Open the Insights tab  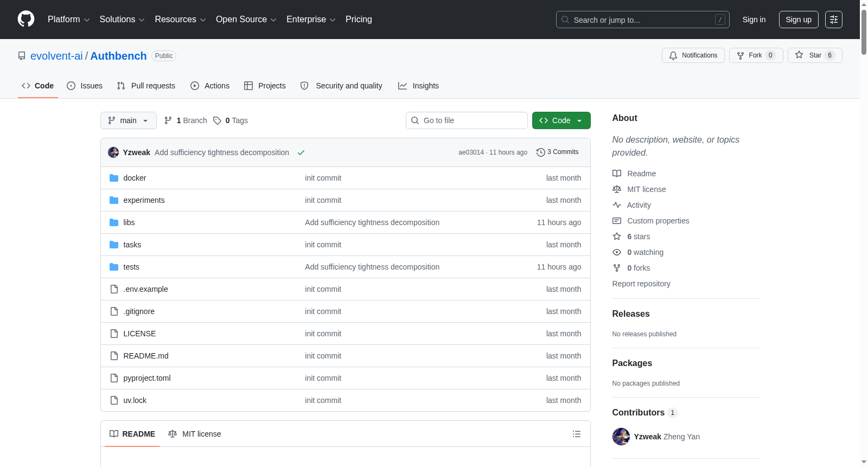click(418, 86)
